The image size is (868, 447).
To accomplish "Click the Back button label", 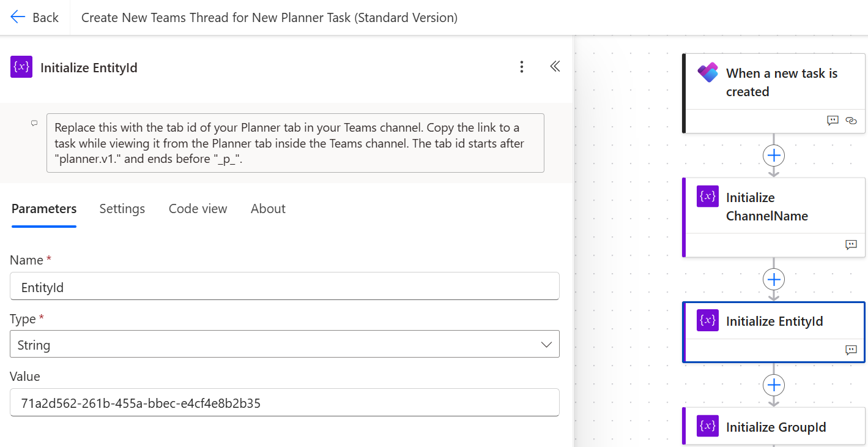I will click(x=46, y=18).
